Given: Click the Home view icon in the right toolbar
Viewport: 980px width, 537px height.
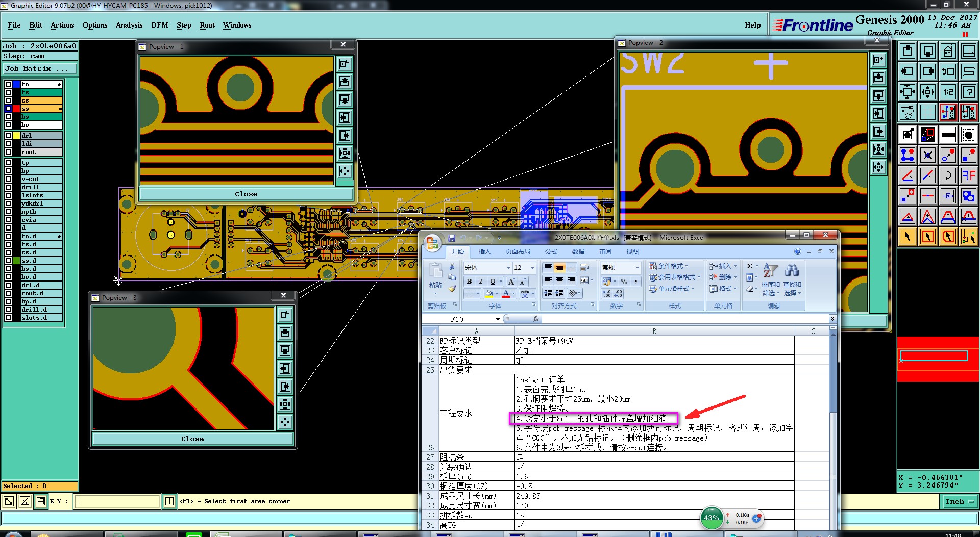Looking at the screenshot, I should coord(948,51).
